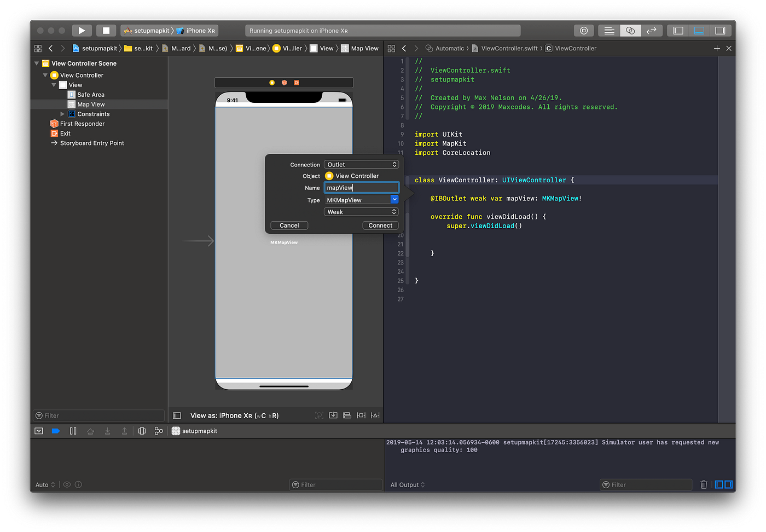This screenshot has height=532, width=766.
Task: Deactivate breakpoints in the debug bar
Action: (x=55, y=431)
